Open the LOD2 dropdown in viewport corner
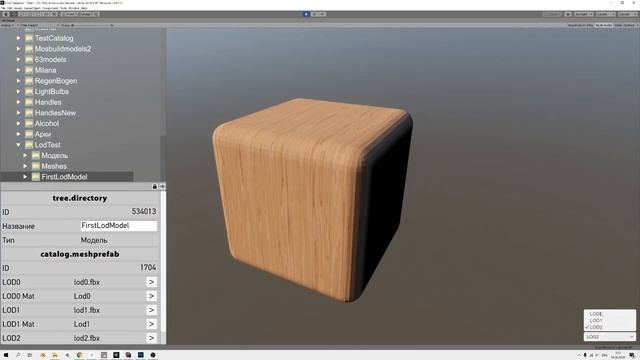 pyautogui.click(x=610, y=337)
